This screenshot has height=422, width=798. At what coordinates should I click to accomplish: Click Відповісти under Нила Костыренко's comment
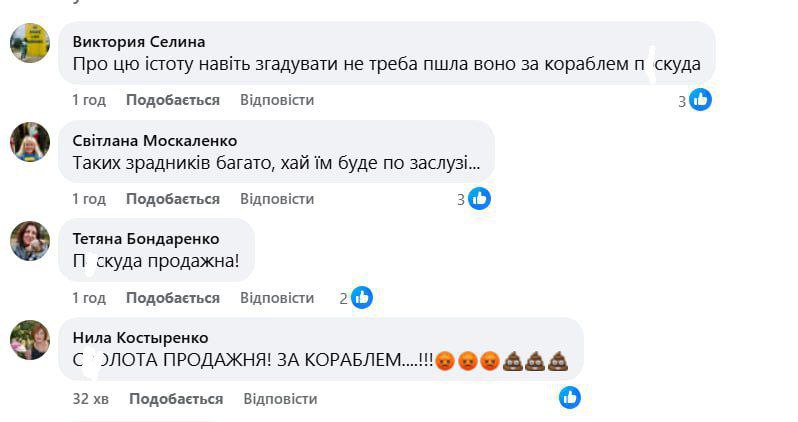click(280, 398)
